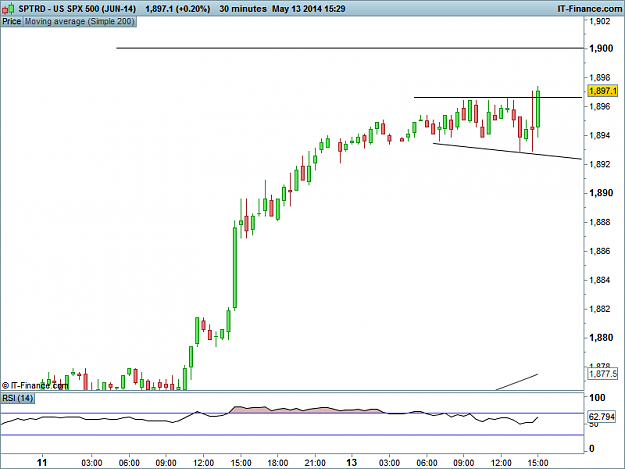
Task: Select the 62.794 RSI value tag
Action: (x=602, y=417)
